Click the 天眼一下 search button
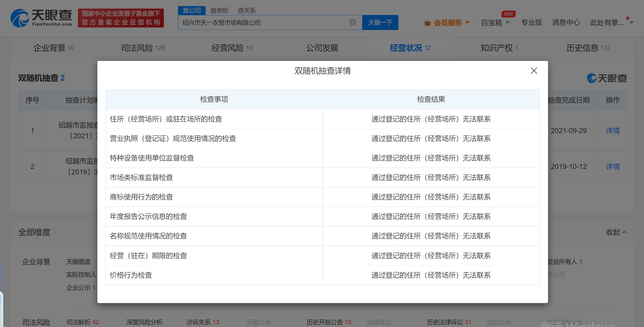Image resolution: width=644 pixels, height=327 pixels. coord(380,22)
